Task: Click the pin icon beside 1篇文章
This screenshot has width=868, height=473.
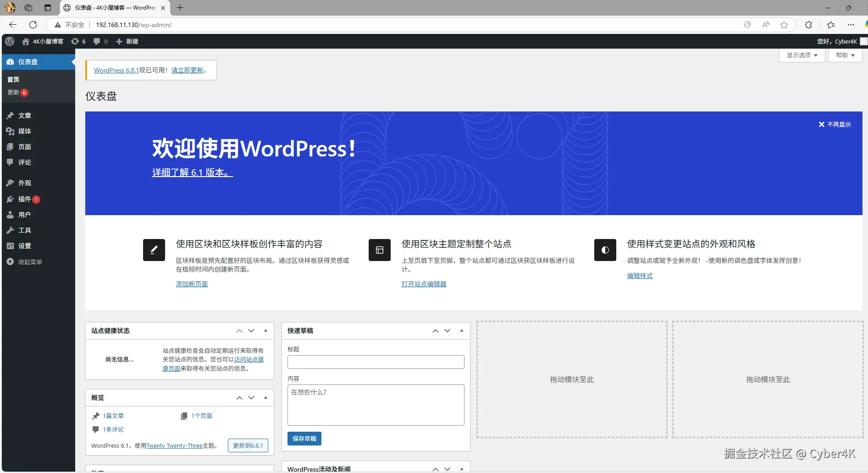Action: (96, 416)
